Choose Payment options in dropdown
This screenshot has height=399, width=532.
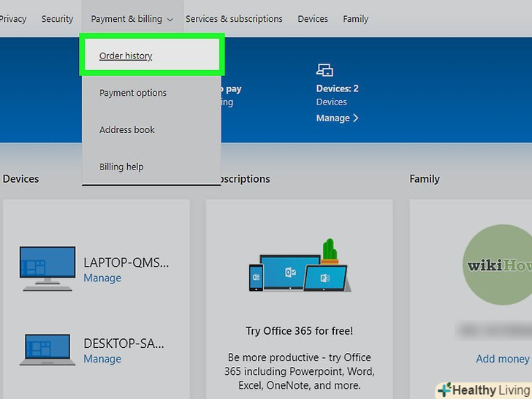133,93
